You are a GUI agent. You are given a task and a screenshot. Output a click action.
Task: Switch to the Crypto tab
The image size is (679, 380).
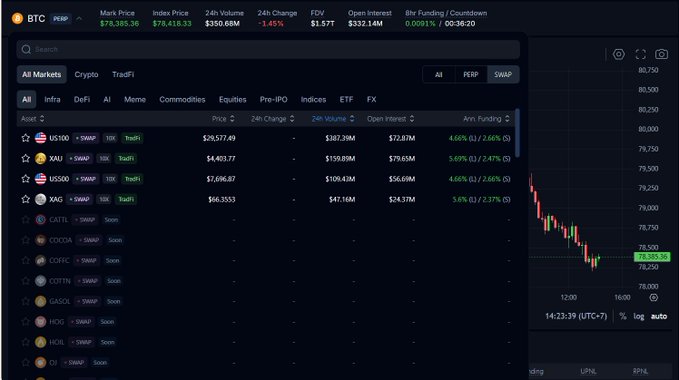pos(86,74)
